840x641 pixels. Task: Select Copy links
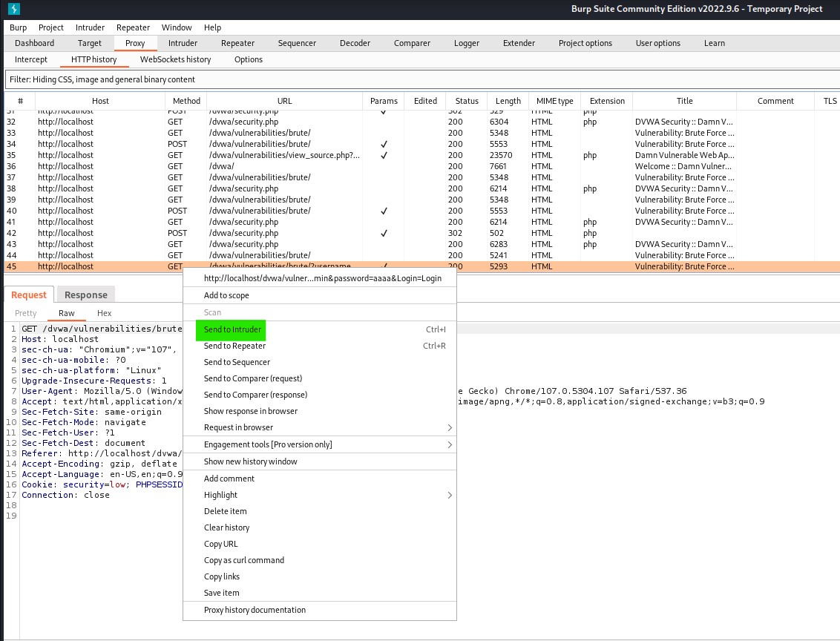click(320, 576)
